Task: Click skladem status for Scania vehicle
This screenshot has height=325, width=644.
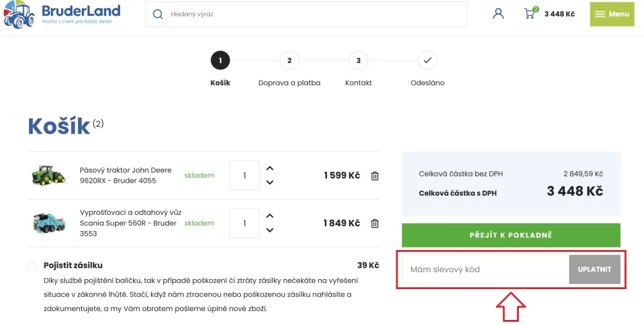Action: pyautogui.click(x=199, y=224)
